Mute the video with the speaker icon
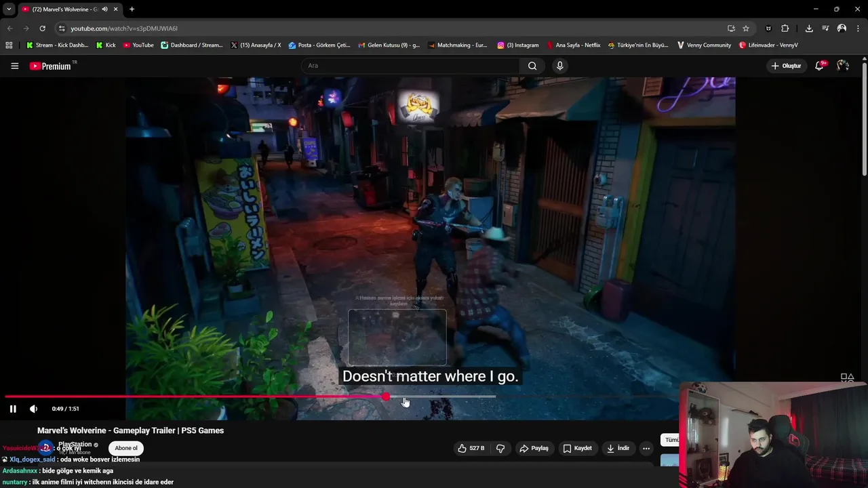This screenshot has height=488, width=868. pos(33,409)
